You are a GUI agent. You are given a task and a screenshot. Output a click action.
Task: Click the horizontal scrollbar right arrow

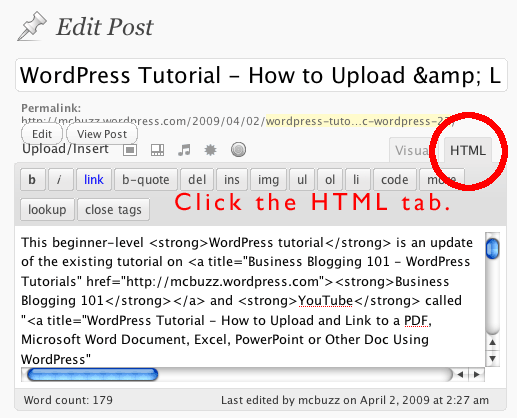[477, 375]
